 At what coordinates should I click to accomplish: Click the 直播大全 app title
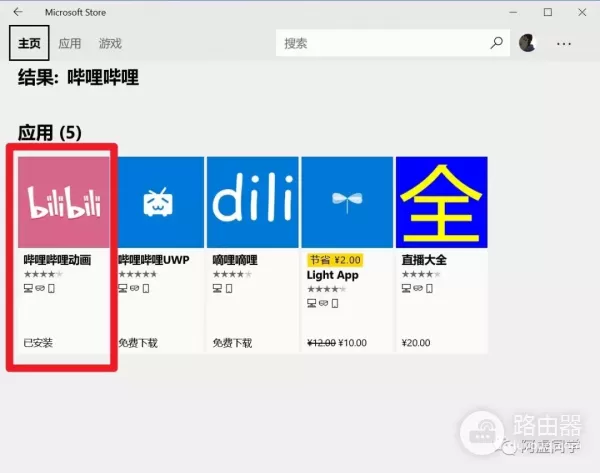(x=424, y=260)
